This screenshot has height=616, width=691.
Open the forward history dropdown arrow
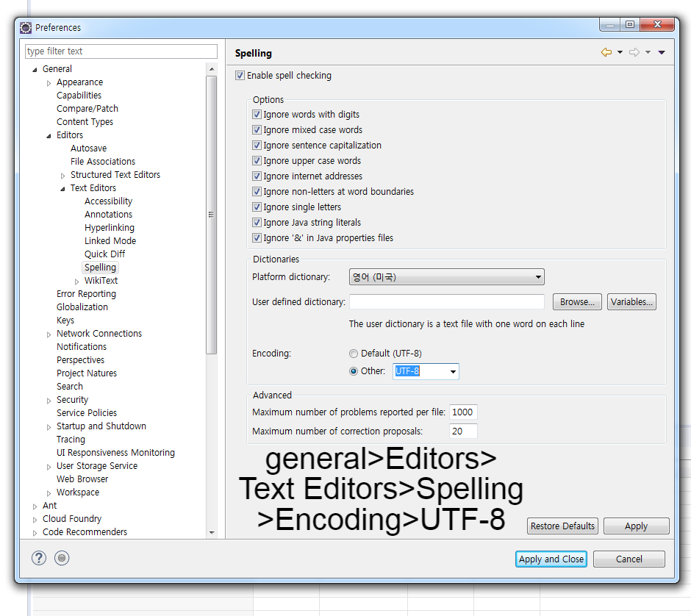point(648,52)
